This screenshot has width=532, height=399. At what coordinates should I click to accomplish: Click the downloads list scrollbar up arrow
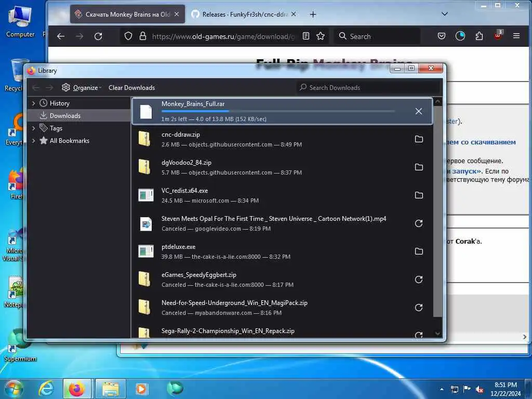[437, 101]
